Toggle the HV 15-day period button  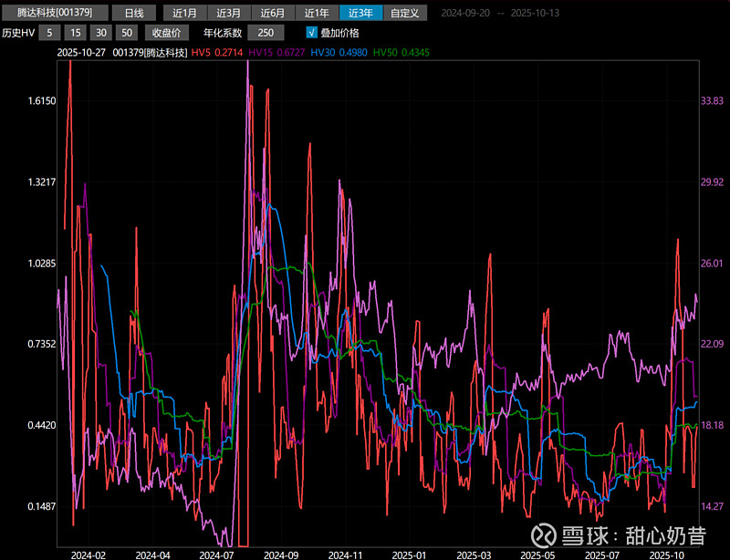coord(76,33)
